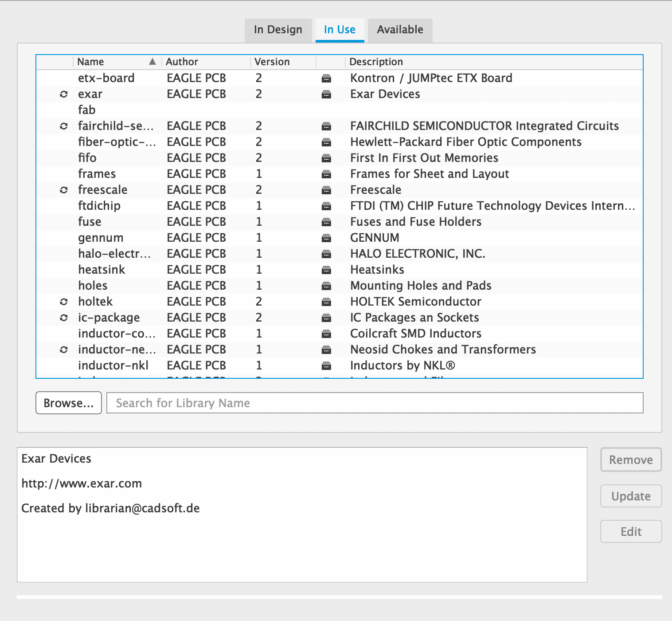Sort the list by Version column header
This screenshot has height=621, width=672.
(283, 62)
